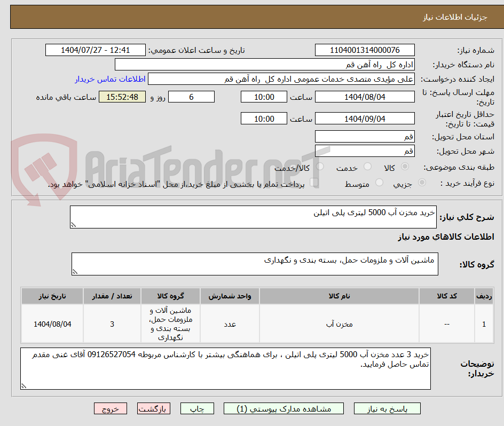
Task: Click the استان محل تحویل field showing قم
Action: [365, 137]
